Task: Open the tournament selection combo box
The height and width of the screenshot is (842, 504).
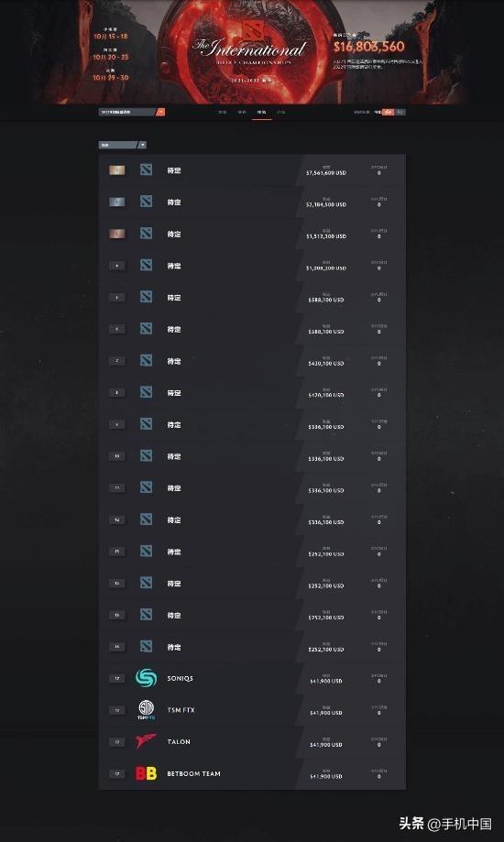Action: [x=132, y=112]
